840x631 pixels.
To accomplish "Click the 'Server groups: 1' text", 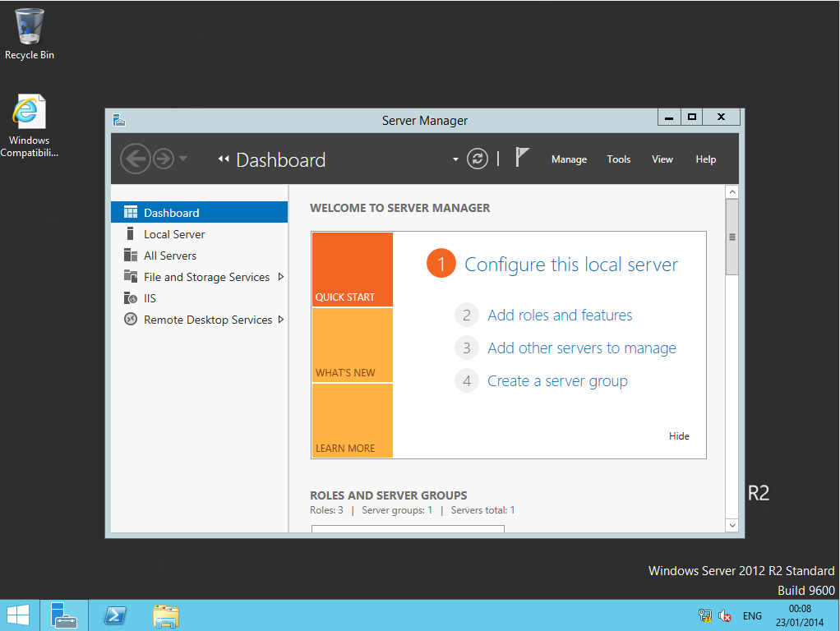I will coord(397,510).
